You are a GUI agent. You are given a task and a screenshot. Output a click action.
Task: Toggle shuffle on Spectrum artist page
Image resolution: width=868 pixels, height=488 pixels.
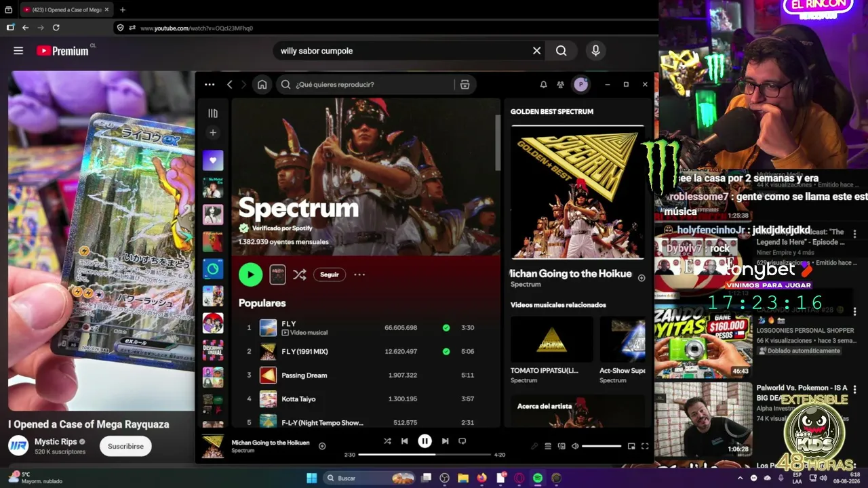[x=299, y=274]
